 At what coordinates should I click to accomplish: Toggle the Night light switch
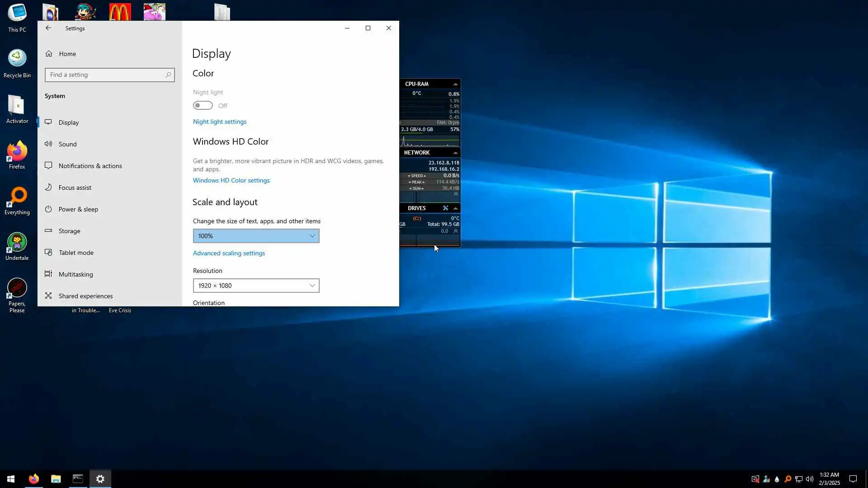(x=203, y=105)
